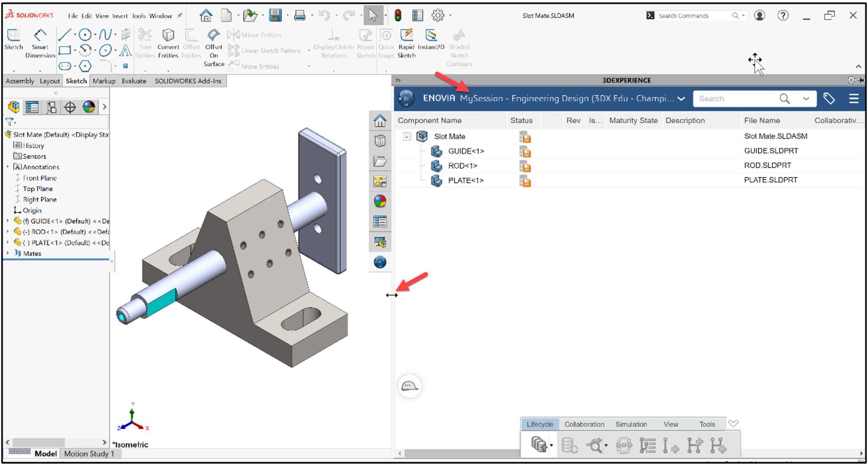Screen dimensions: 868x464
Task: Select the Trim Entities tool
Action: 145,42
